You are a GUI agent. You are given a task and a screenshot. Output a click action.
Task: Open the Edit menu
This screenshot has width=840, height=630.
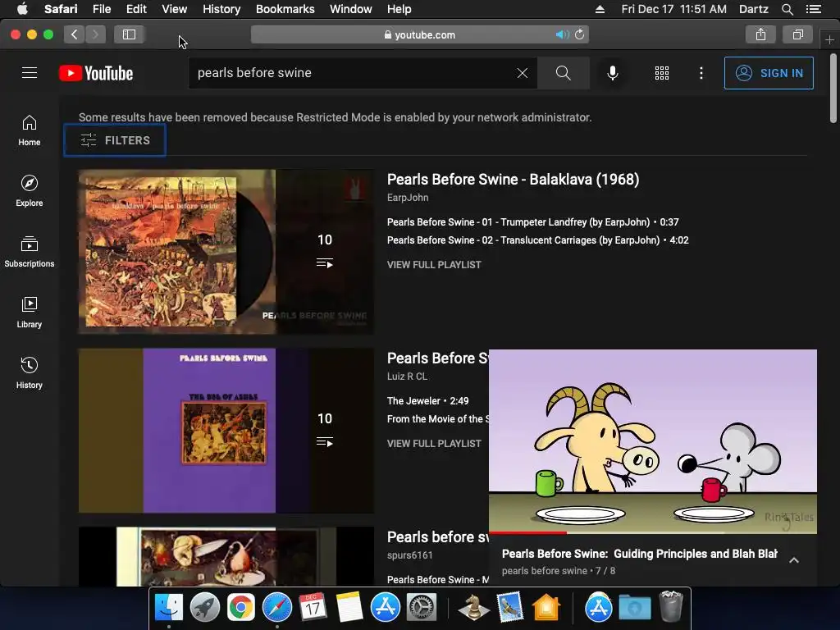(x=136, y=9)
